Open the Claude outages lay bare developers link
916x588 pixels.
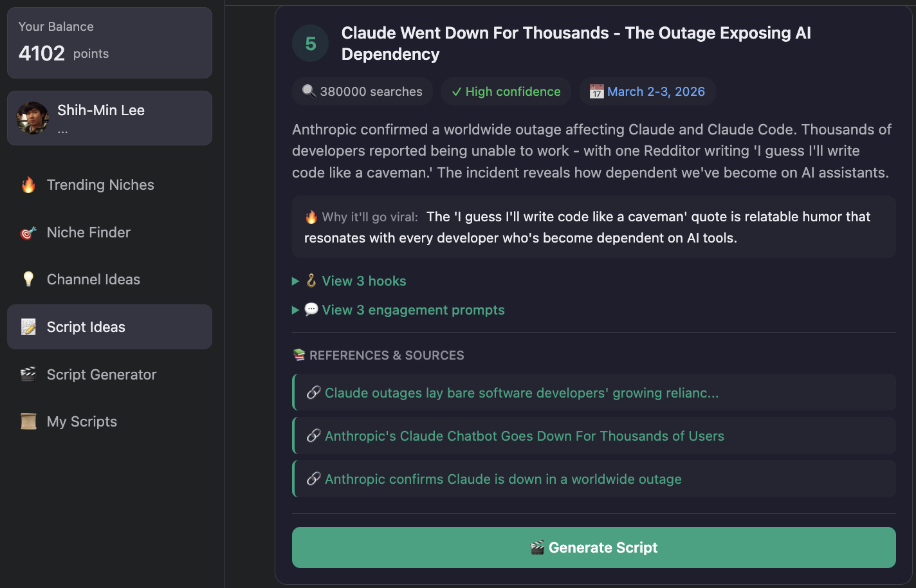pyautogui.click(x=522, y=393)
